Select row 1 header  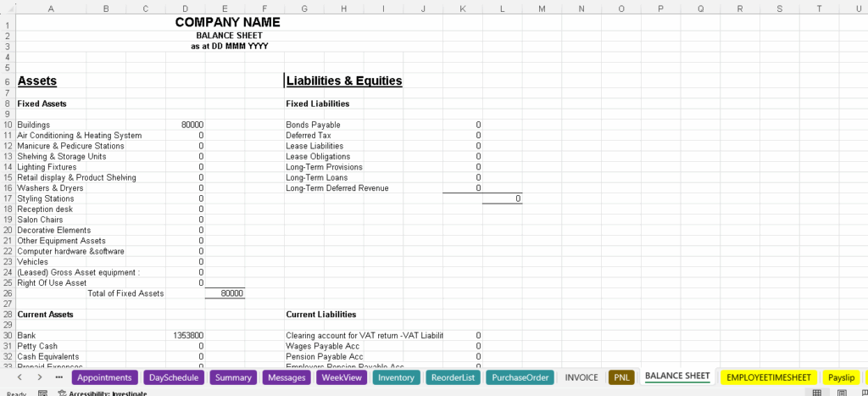pos(8,25)
